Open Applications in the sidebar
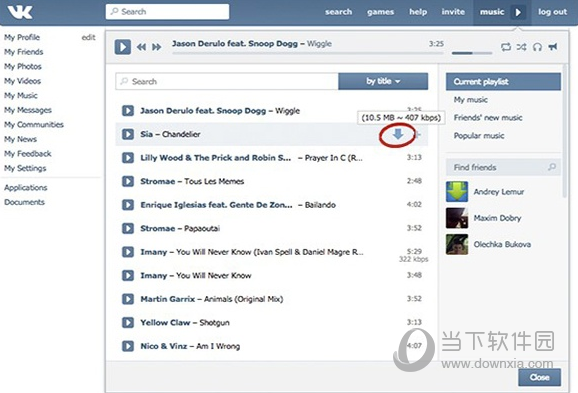The width and height of the screenshot is (578, 393). tap(26, 188)
